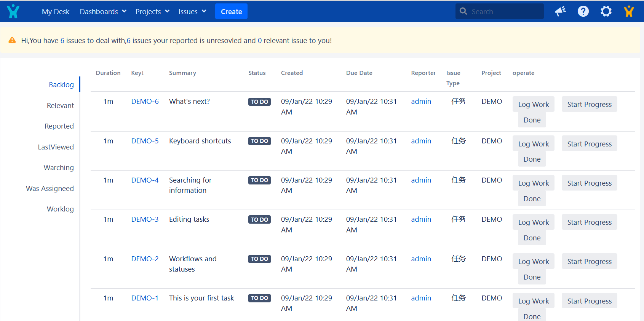This screenshot has height=321, width=644.
Task: Select the LastViewed sidebar tab
Action: [56, 147]
